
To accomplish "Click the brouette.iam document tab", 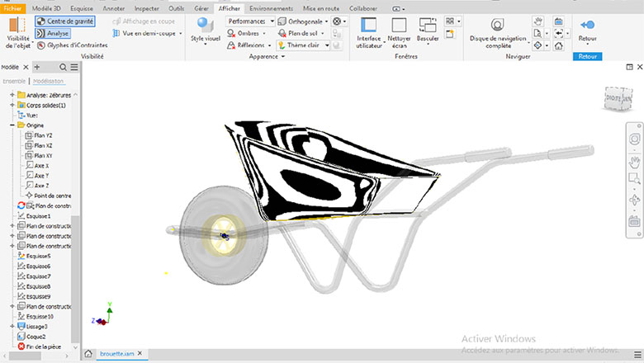I will click(118, 353).
